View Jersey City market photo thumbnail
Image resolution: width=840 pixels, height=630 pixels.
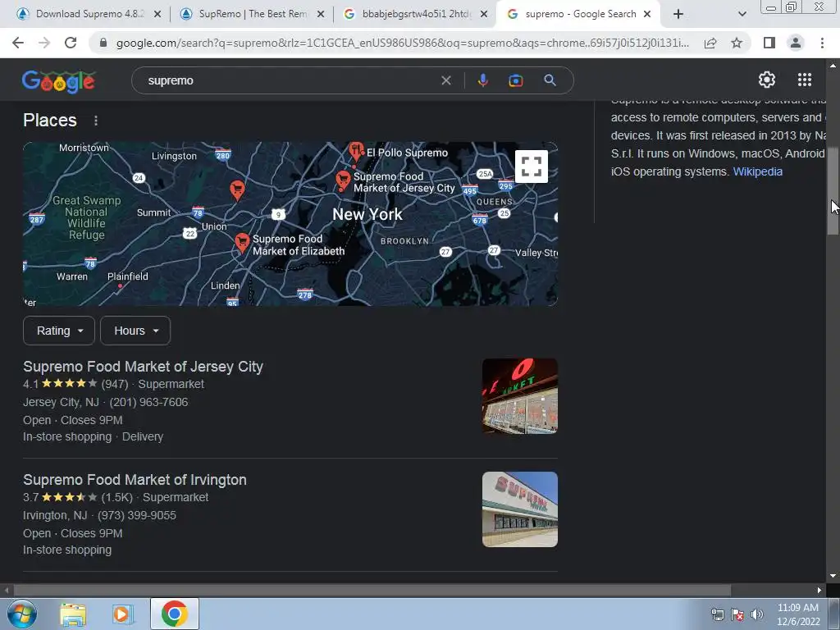coord(519,396)
